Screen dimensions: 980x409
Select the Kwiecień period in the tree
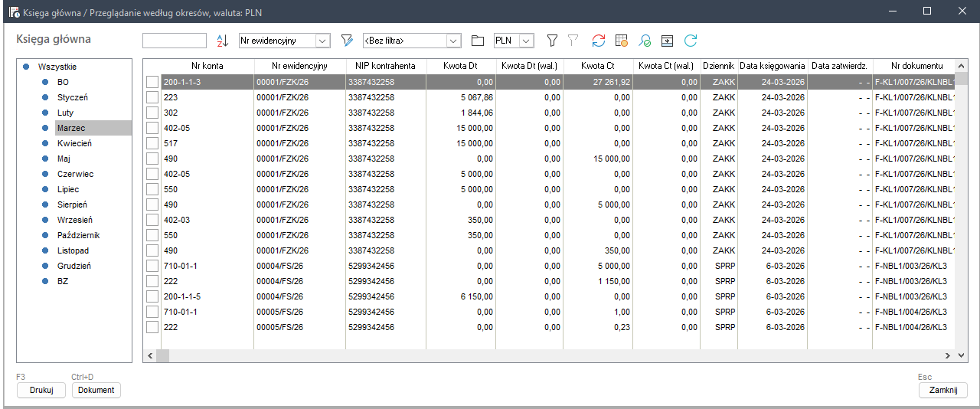73,143
